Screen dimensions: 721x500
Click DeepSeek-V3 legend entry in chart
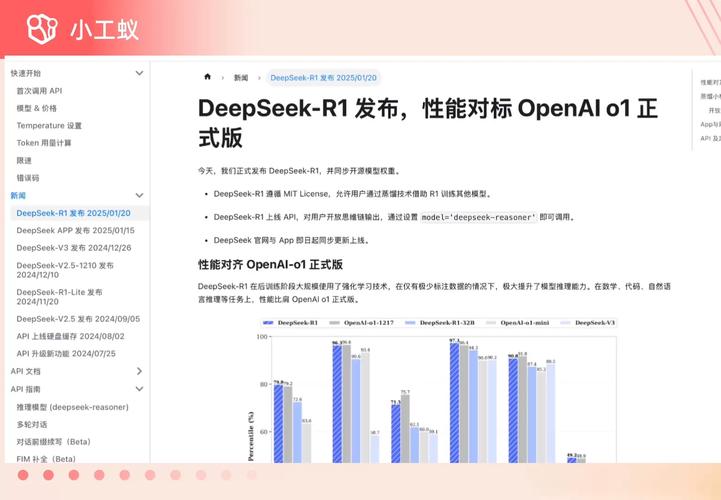588,323
